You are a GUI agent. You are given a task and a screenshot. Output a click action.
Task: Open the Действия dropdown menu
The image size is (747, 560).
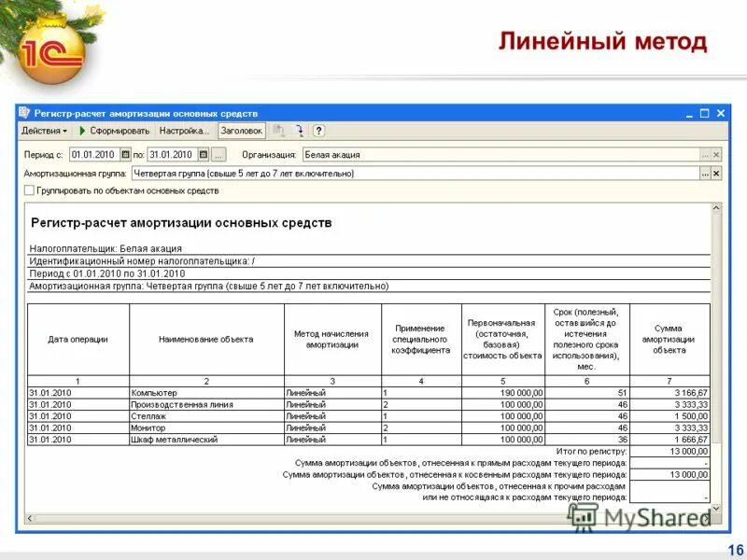[44, 131]
